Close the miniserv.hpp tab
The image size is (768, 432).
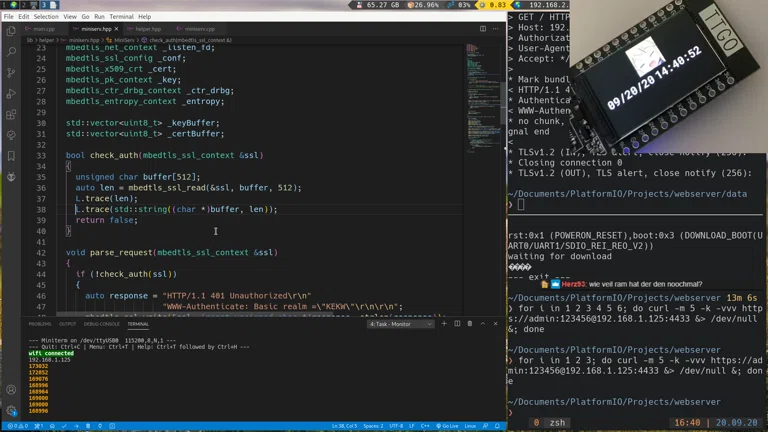(116, 29)
